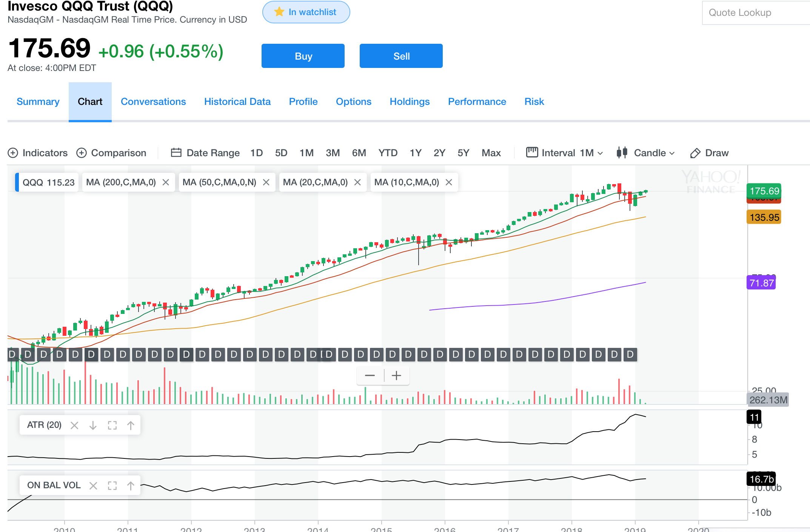Click the Candle chart type icon
The width and height of the screenshot is (810, 532).
[622, 152]
